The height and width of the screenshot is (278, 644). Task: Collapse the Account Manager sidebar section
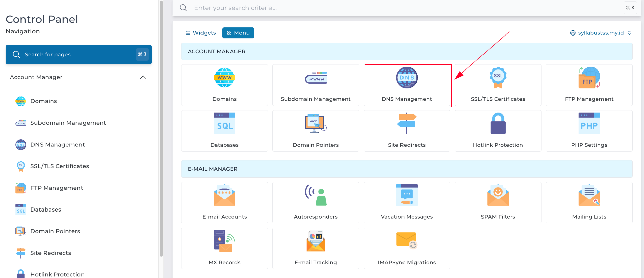point(143,77)
